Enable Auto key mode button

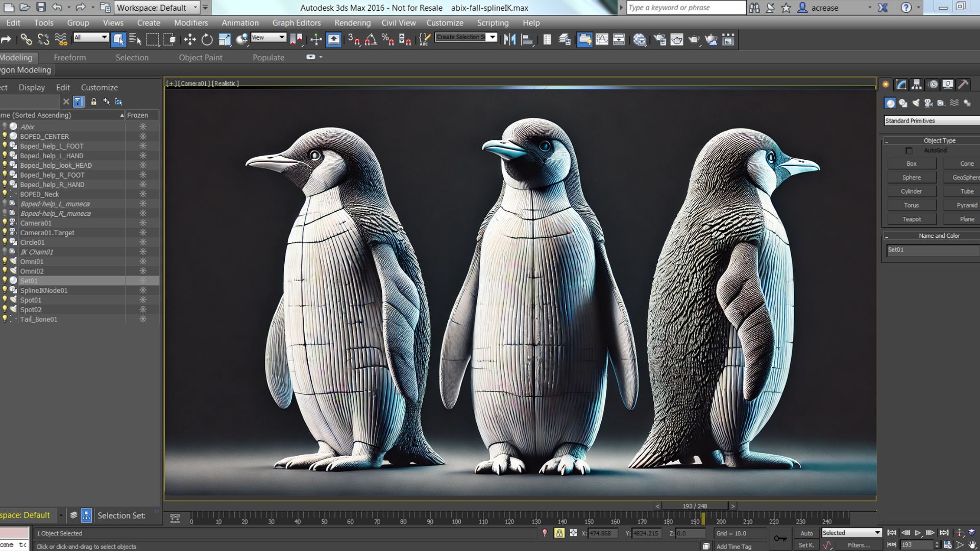point(806,533)
